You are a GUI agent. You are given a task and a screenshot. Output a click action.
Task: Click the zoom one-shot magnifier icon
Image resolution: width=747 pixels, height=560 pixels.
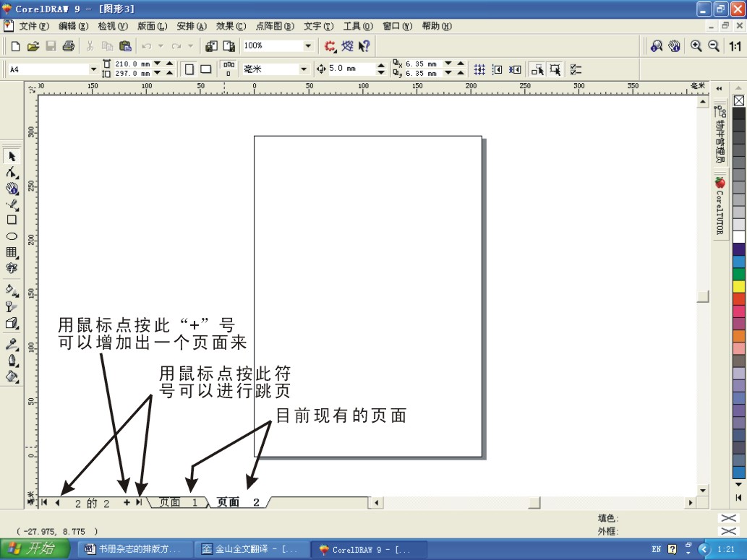click(657, 46)
